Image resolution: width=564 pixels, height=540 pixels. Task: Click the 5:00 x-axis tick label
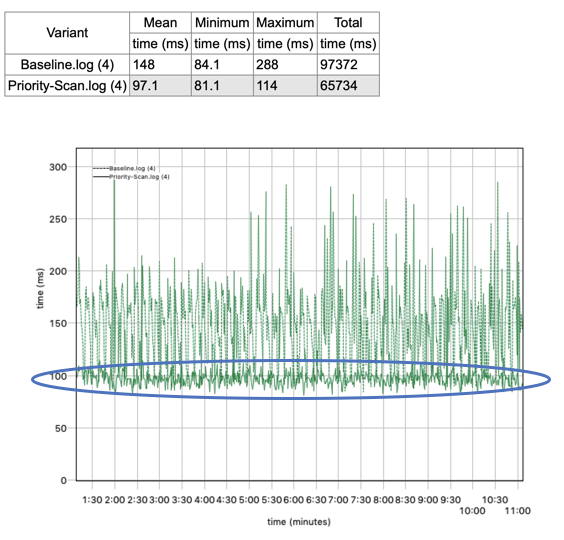pyautogui.click(x=249, y=500)
